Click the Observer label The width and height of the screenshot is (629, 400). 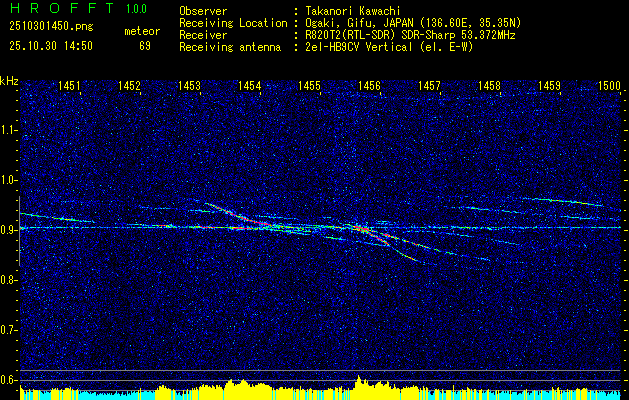pyautogui.click(x=203, y=11)
